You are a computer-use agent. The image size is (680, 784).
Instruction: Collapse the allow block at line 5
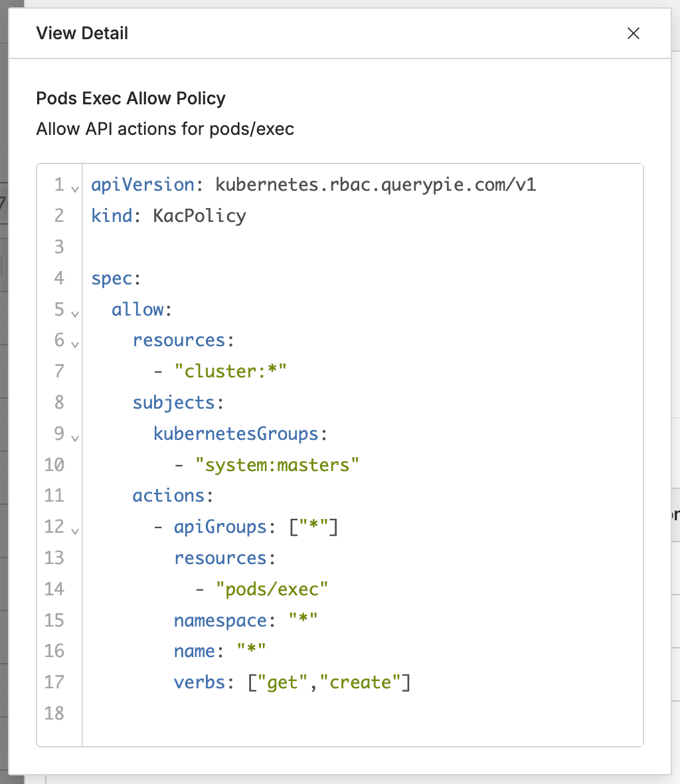pyautogui.click(x=75, y=313)
